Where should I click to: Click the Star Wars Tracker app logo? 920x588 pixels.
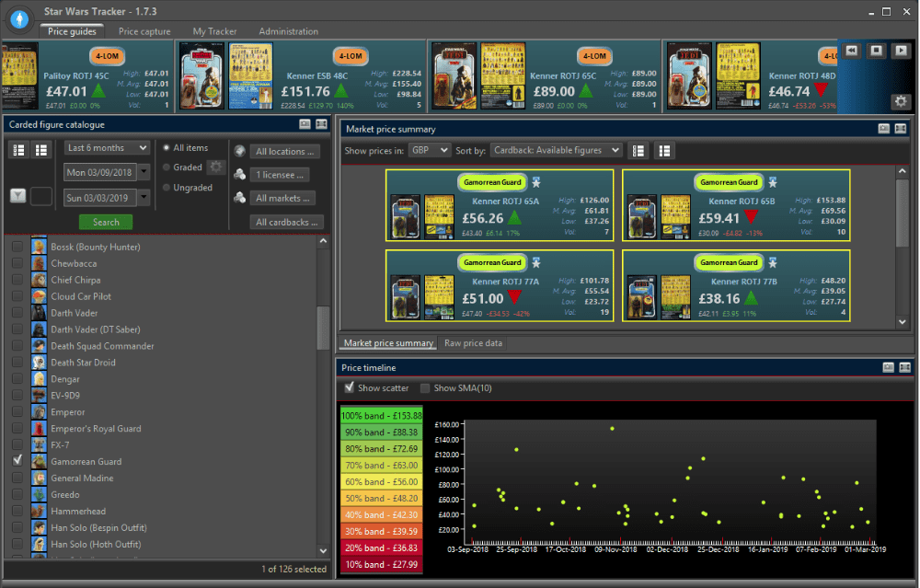18,18
